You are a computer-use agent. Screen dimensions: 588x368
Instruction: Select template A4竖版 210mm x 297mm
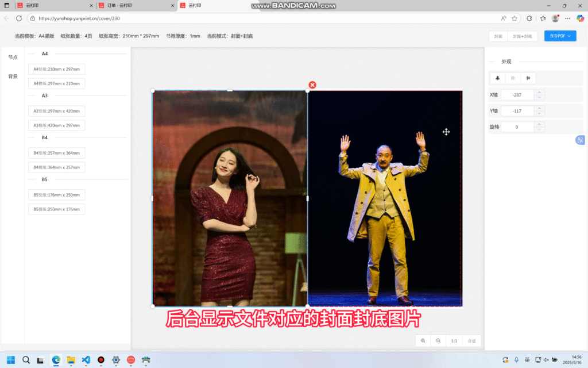click(57, 69)
